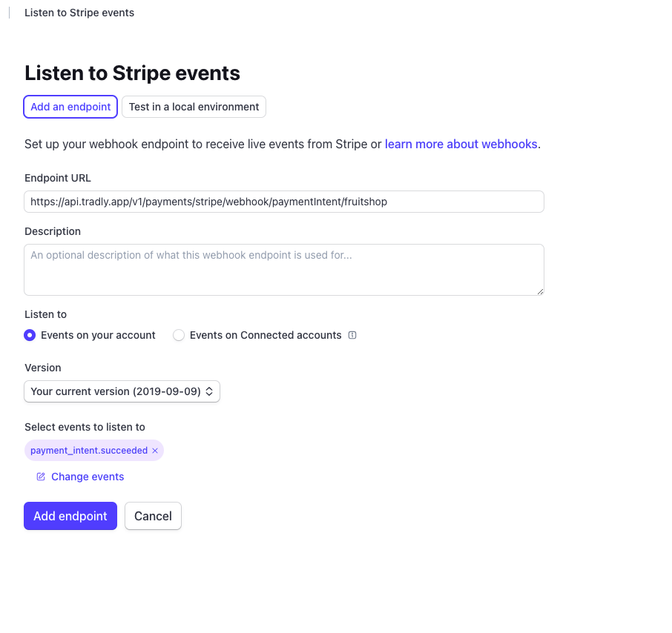672x633 pixels.
Task: Choose Events on Connected accounts radio option
Action: point(179,335)
